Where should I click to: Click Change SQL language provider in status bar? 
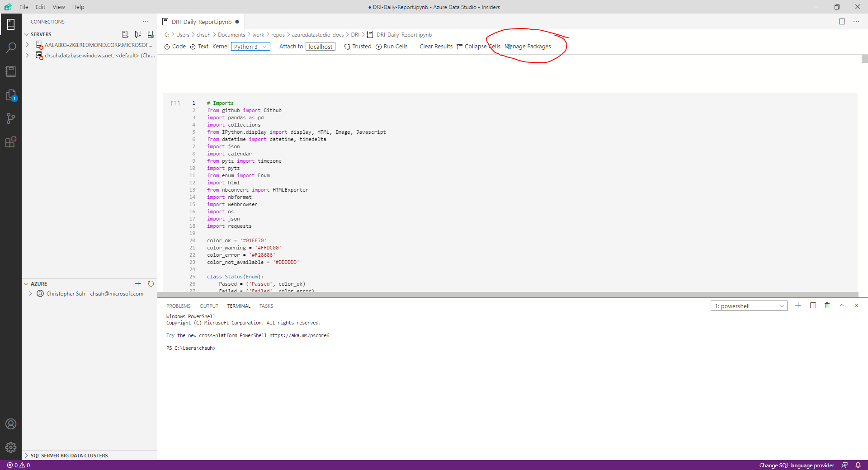click(x=797, y=465)
